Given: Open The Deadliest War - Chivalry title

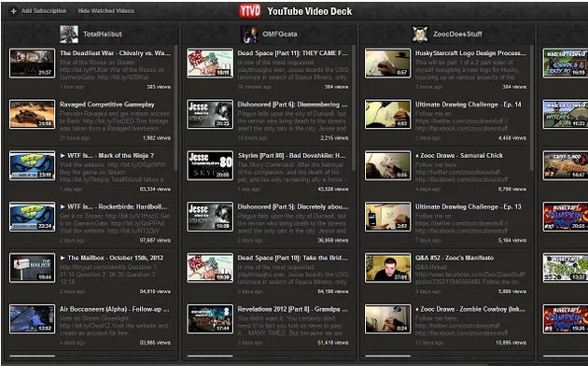Looking at the screenshot, I should click(x=115, y=53).
